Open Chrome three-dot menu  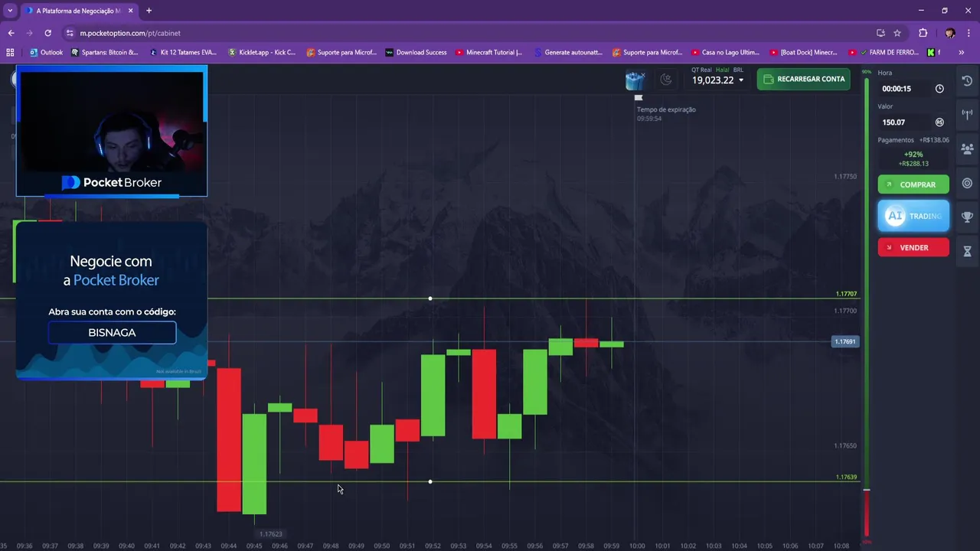969,33
